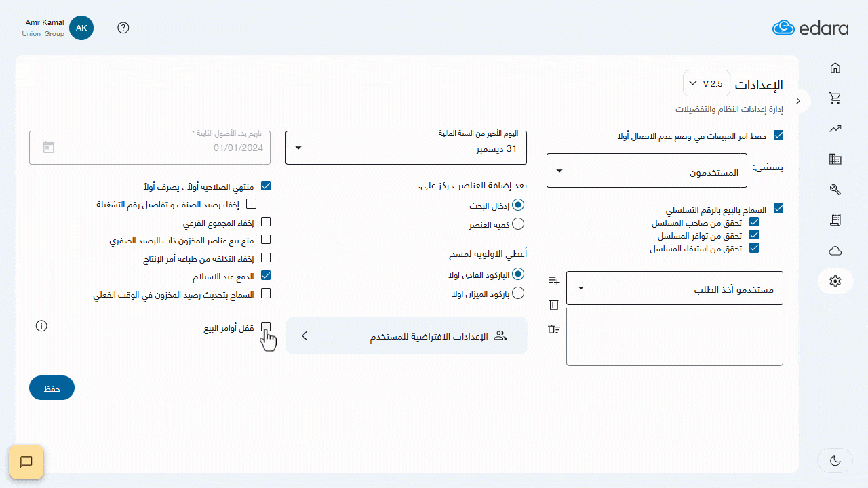868x488 pixels.
Task: Open the Home page from the sidebar
Action: 835,68
